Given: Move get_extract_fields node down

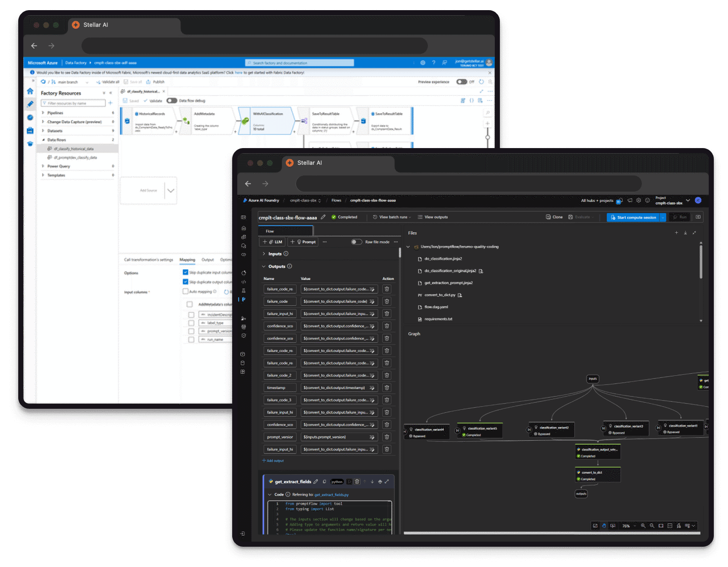Looking at the screenshot, I should coord(372,482).
